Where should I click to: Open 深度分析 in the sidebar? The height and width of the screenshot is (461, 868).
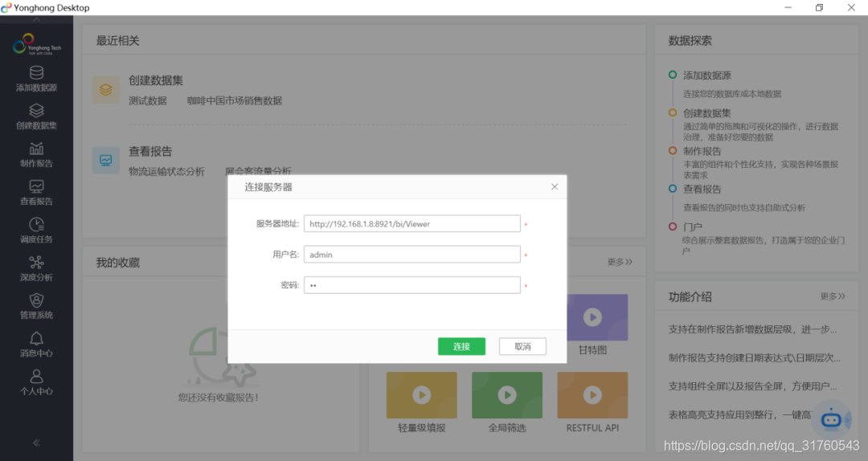click(36, 268)
